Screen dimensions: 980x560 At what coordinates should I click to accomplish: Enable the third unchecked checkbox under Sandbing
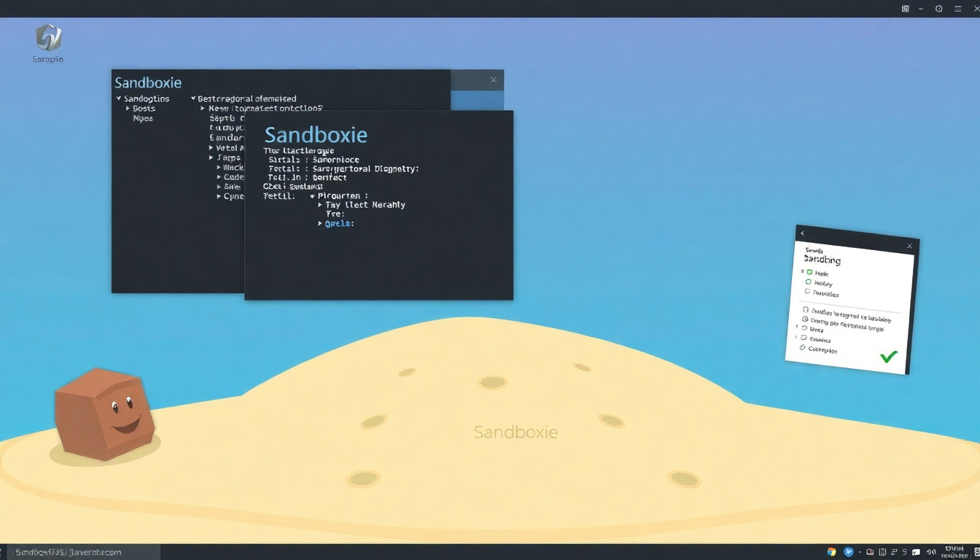pos(807,292)
